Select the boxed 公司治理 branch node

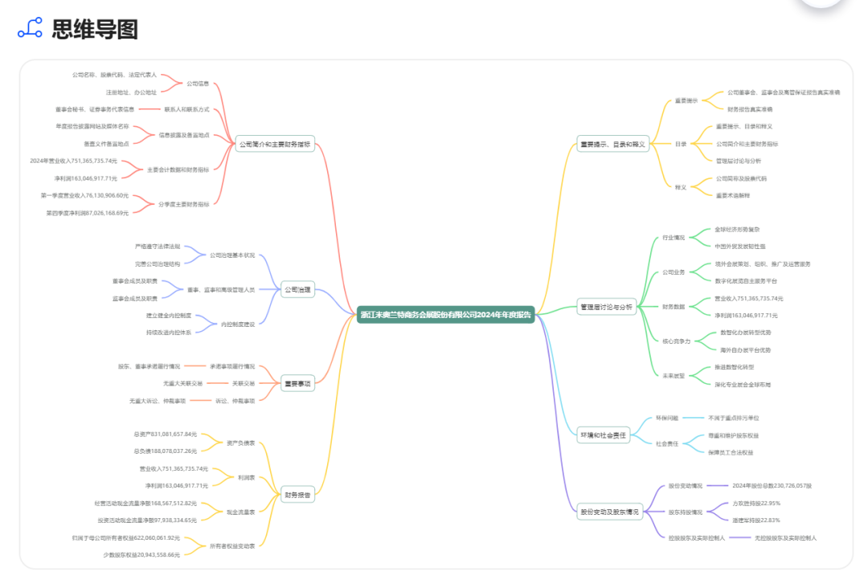tap(298, 289)
